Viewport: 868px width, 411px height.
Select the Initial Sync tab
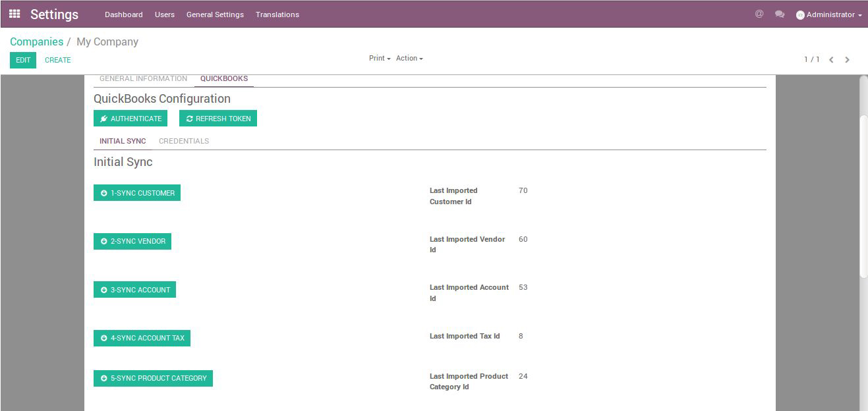123,141
